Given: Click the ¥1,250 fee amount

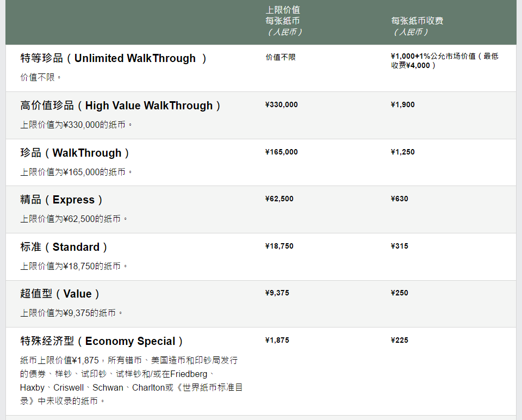Looking at the screenshot, I should (x=403, y=152).
